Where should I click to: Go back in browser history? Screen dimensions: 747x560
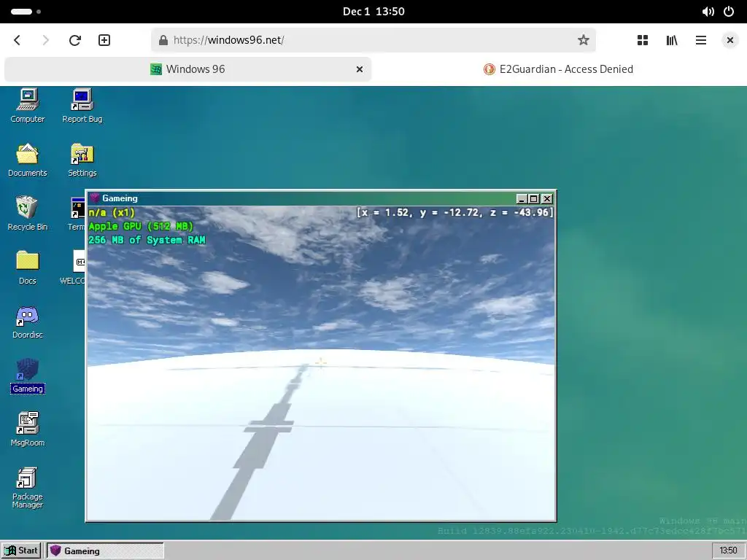18,40
